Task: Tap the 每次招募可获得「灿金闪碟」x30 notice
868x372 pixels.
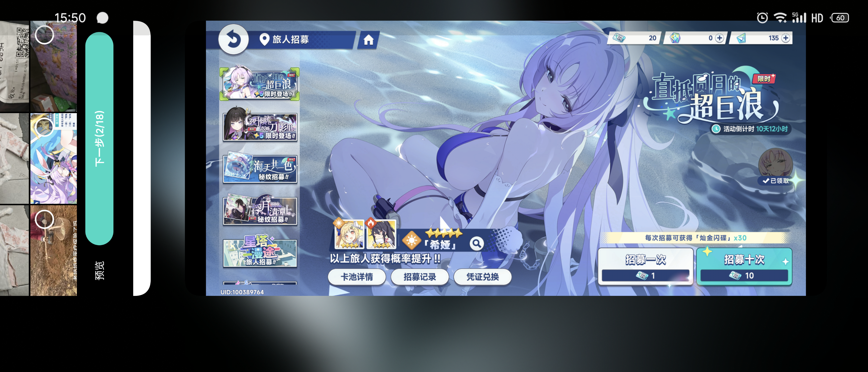Action: point(696,238)
